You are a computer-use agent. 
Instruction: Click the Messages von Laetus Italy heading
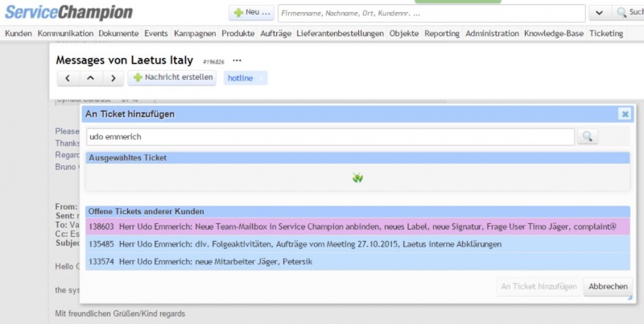(x=125, y=60)
